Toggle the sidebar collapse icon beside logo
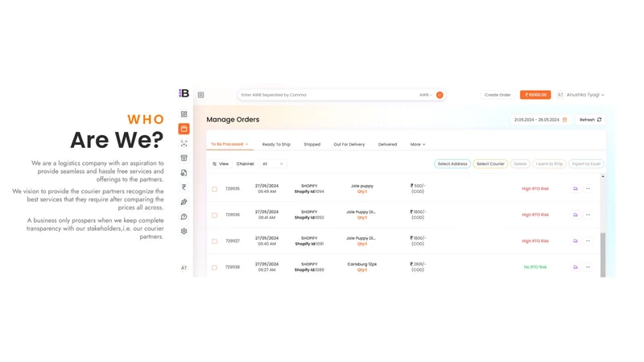Image resolution: width=644 pixels, height=362 pixels. tap(200, 95)
